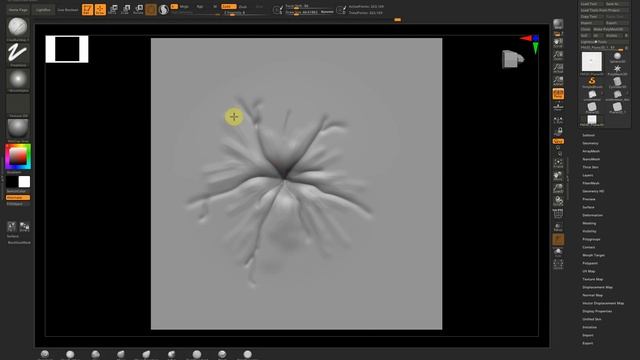This screenshot has height=360, width=640.
Task: Click the BPR render icon
Action: [558, 24]
